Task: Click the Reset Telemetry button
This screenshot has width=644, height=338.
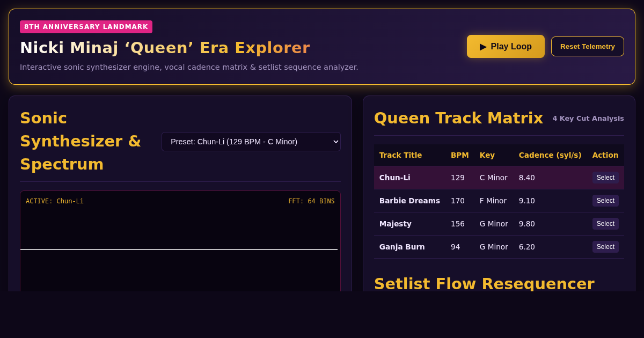Action: click(x=588, y=47)
